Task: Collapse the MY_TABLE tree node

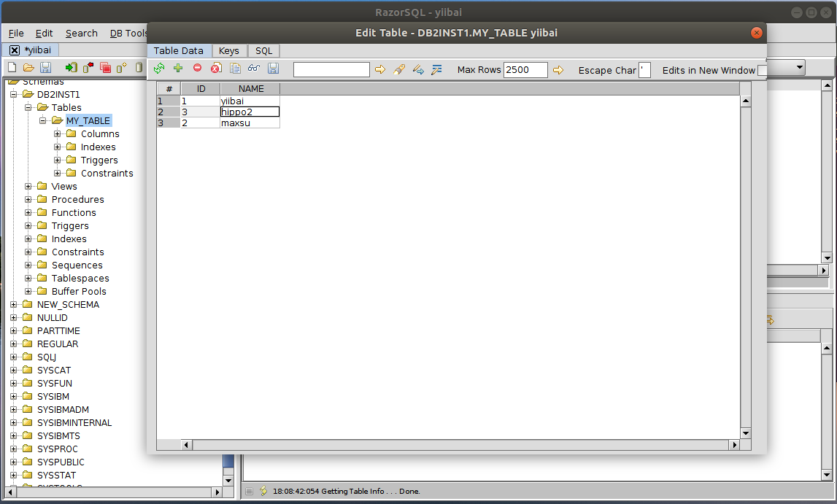Action: click(x=43, y=121)
